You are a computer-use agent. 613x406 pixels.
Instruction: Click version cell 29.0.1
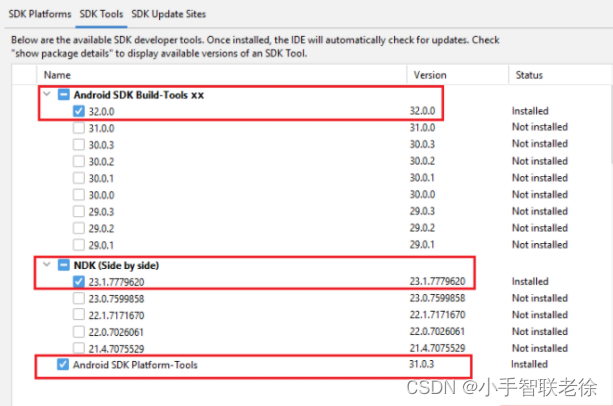422,245
